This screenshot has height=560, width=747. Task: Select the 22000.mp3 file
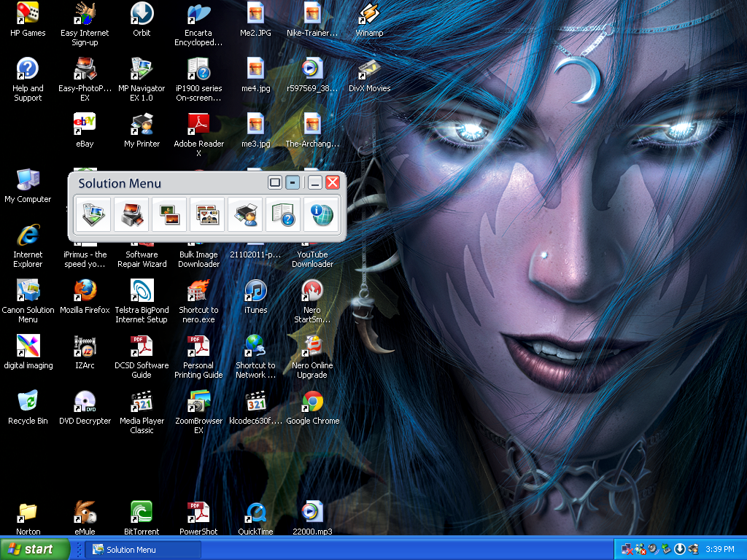coord(312,518)
